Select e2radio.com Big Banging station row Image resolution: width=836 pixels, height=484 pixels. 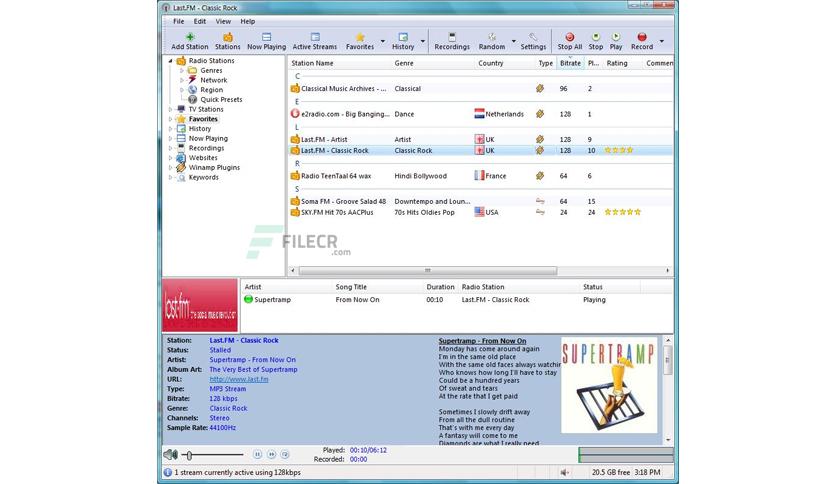tap(480, 114)
